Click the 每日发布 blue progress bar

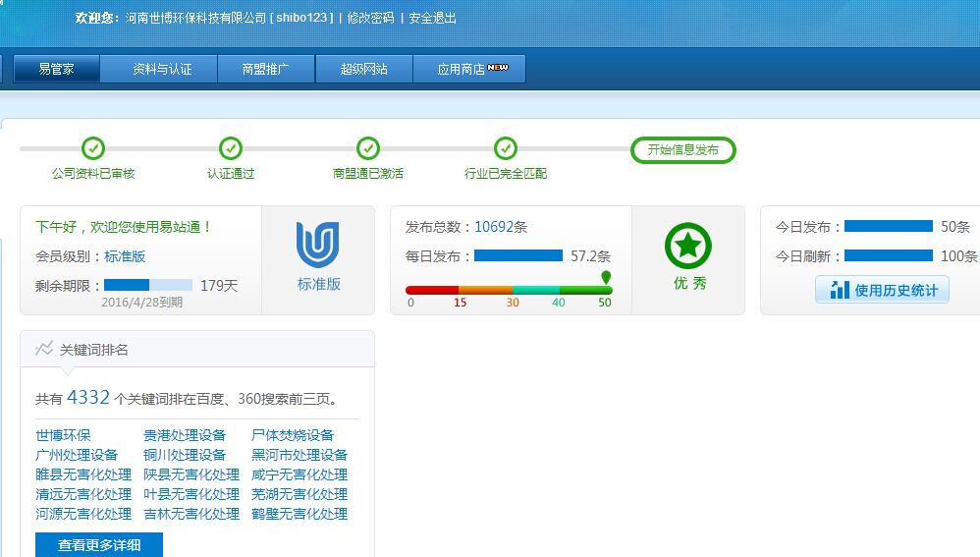(x=518, y=255)
